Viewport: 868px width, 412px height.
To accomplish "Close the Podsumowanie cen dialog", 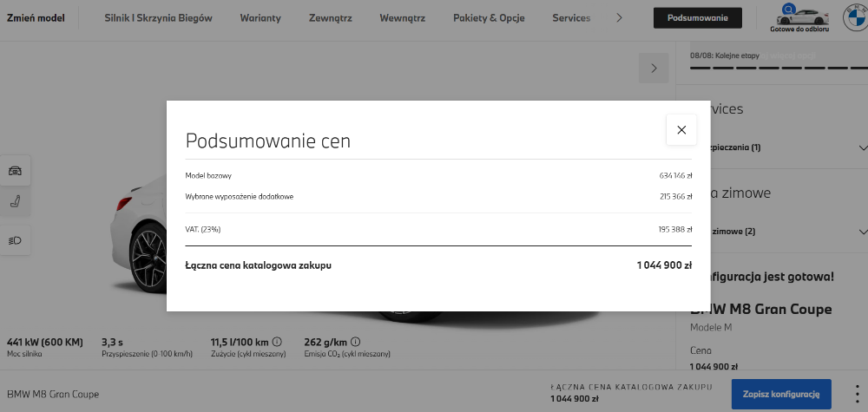I will click(681, 130).
